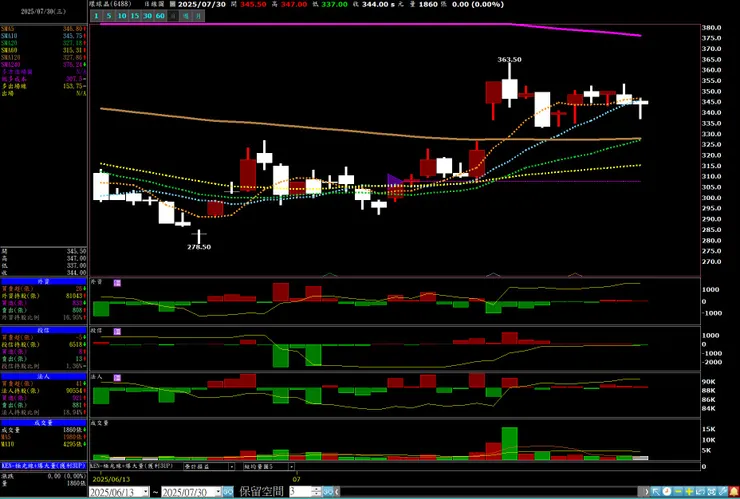Select the weekly (週) chart period button
Image resolution: width=740 pixels, height=499 pixels.
pos(186,16)
